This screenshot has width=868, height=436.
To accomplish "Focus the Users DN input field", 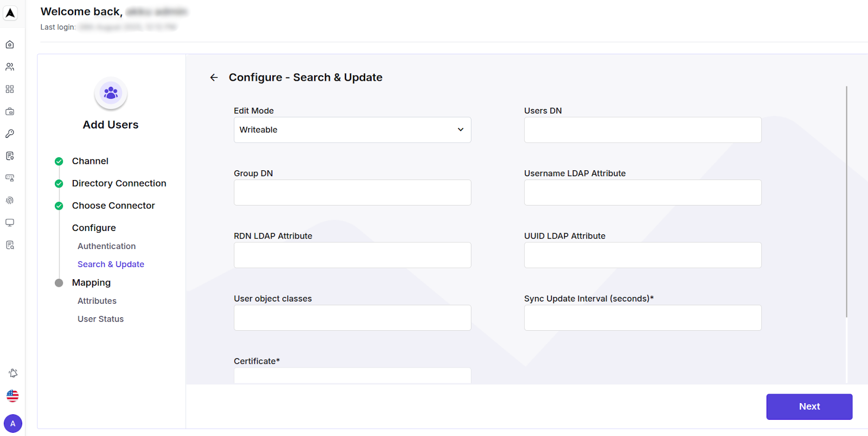I will [643, 130].
